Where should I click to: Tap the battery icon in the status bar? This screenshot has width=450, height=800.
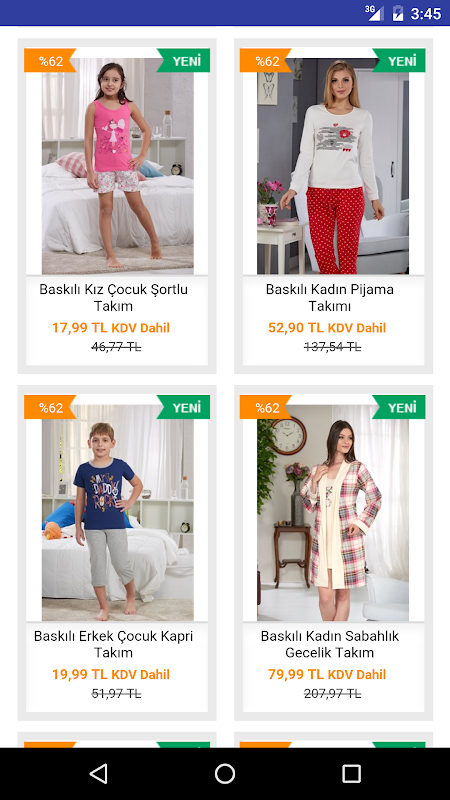pos(397,13)
